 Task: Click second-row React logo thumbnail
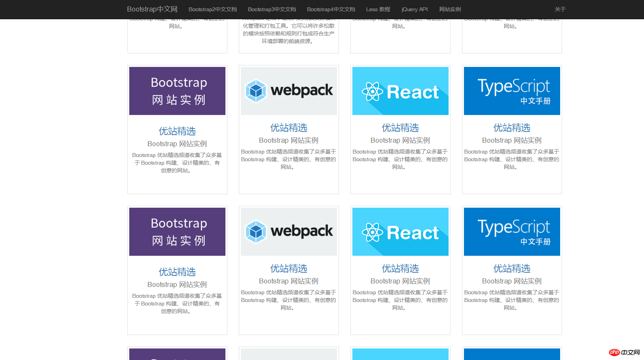pyautogui.click(x=400, y=91)
